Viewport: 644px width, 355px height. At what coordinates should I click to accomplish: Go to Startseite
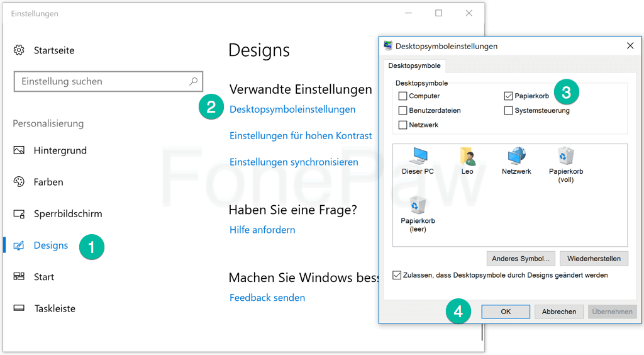click(54, 50)
